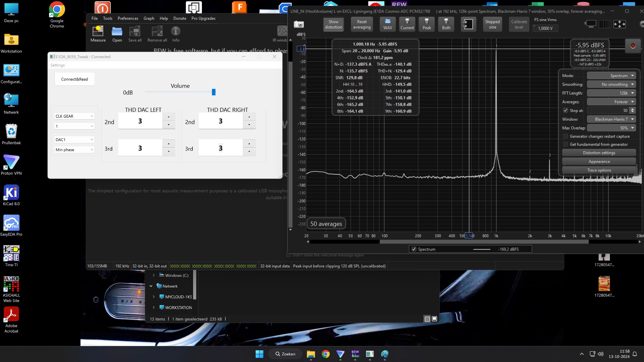Open the Min phase filter dropdown
This screenshot has width=644, height=362.
pos(74,150)
